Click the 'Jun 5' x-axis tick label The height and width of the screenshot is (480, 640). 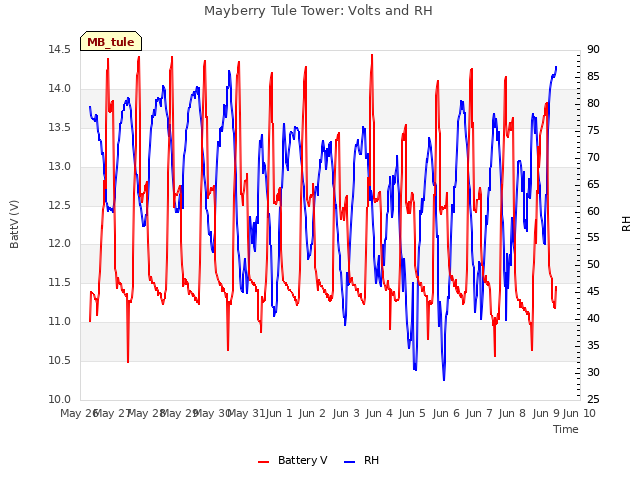412,413
